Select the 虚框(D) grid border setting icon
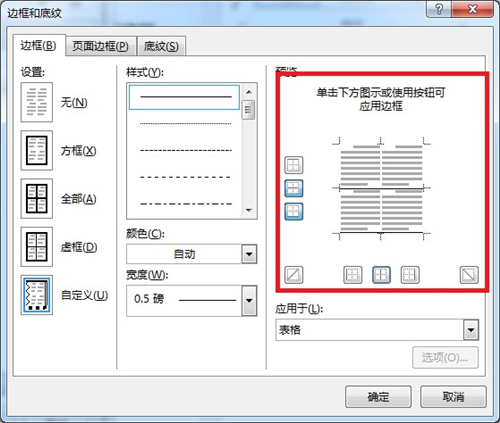The width and height of the screenshot is (500, 423). (37, 247)
